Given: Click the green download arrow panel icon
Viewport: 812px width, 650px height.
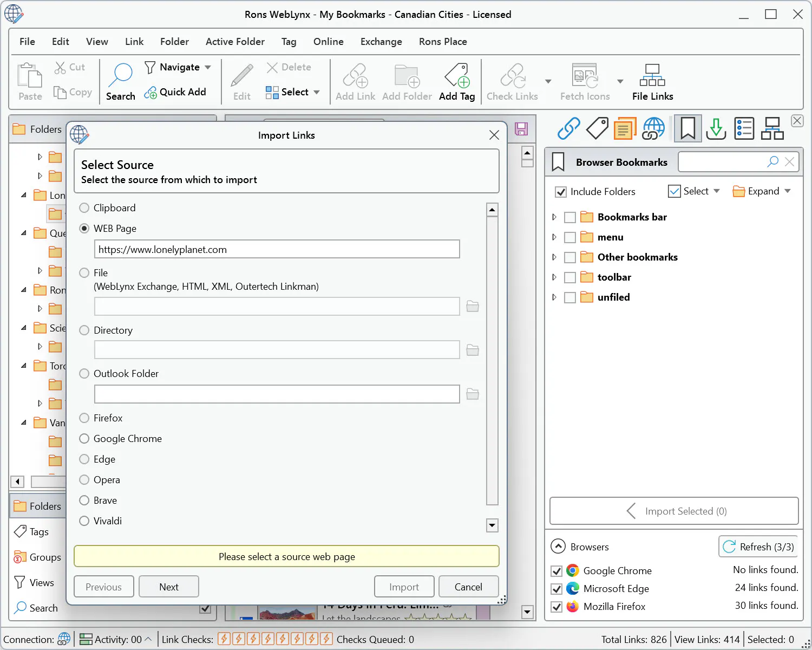Looking at the screenshot, I should (716, 128).
